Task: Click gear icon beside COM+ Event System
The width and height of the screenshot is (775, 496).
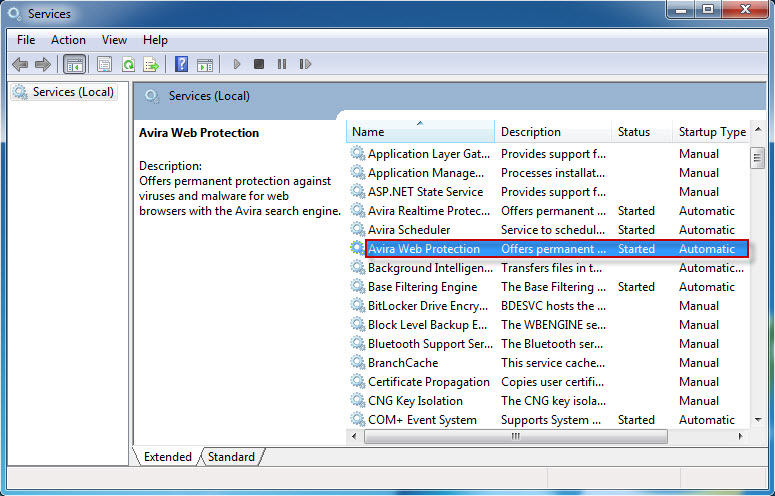Action: click(357, 419)
